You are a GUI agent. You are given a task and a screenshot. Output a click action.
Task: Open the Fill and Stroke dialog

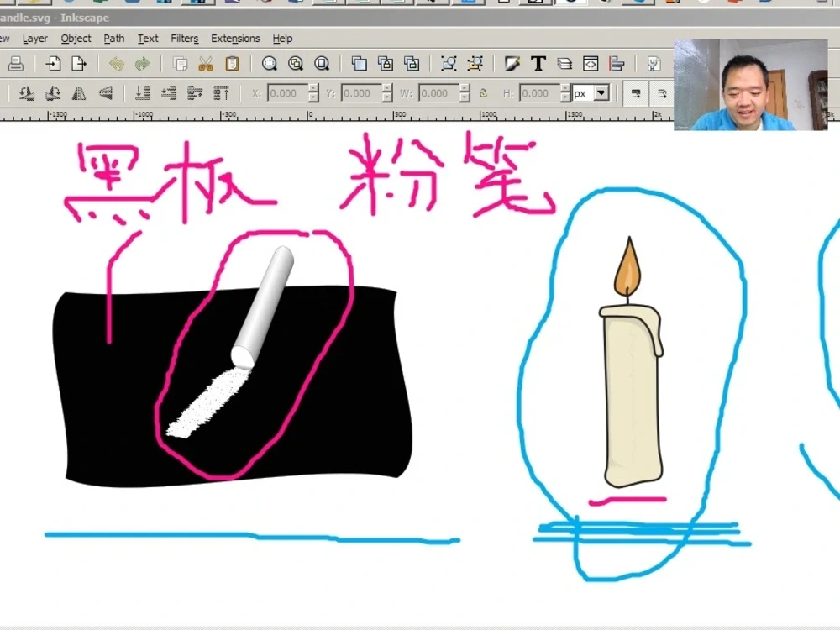coord(512,64)
